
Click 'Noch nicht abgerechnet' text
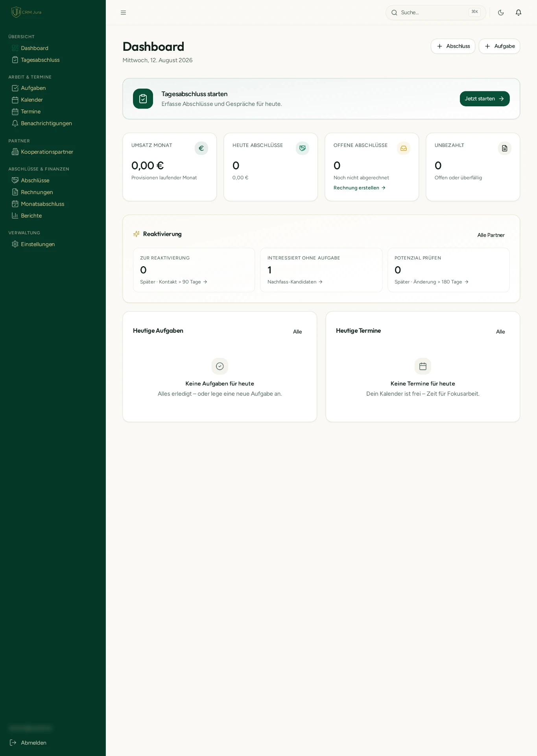point(361,178)
